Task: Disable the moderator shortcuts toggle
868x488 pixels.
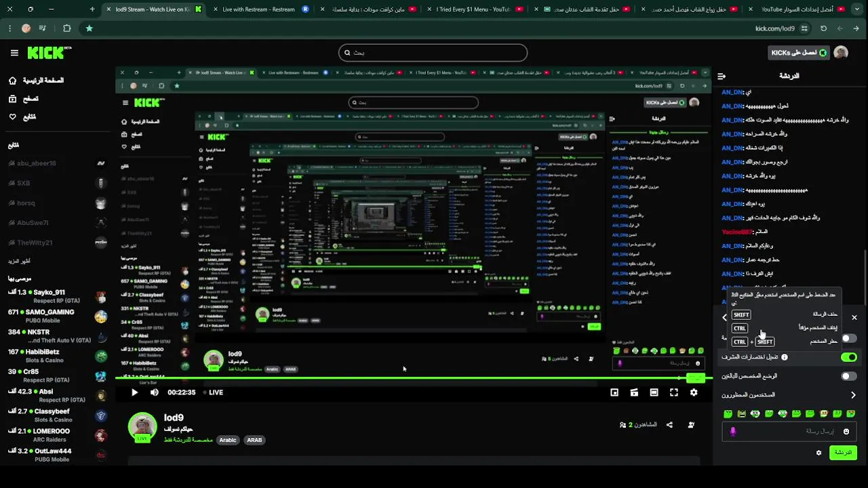Action: click(x=848, y=357)
